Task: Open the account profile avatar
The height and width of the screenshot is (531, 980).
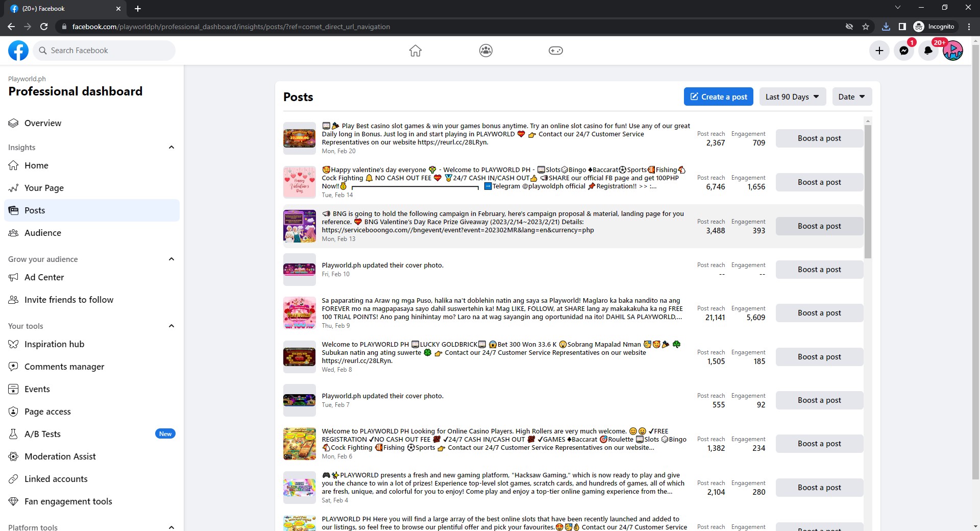Action: (x=953, y=51)
